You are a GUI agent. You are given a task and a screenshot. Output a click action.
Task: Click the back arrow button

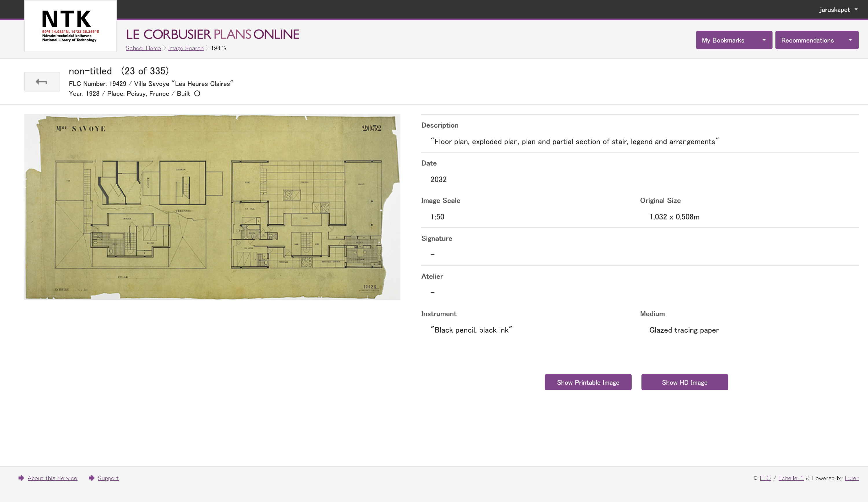pyautogui.click(x=42, y=82)
